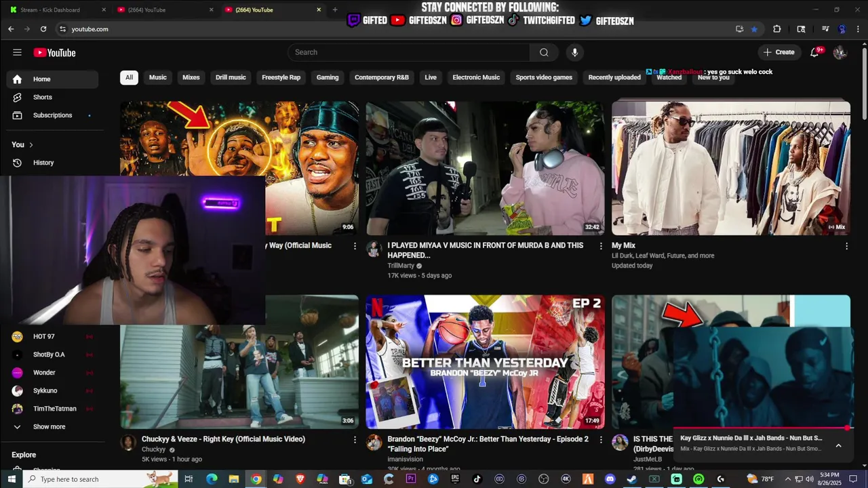
Task: Open Brave browser from the taskbar
Action: click(x=300, y=479)
